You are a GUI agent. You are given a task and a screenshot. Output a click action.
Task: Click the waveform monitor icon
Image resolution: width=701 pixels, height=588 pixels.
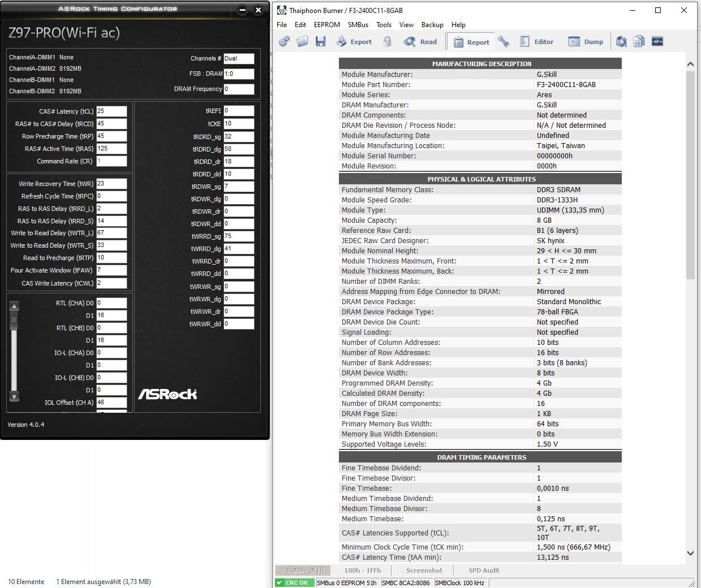tap(657, 41)
